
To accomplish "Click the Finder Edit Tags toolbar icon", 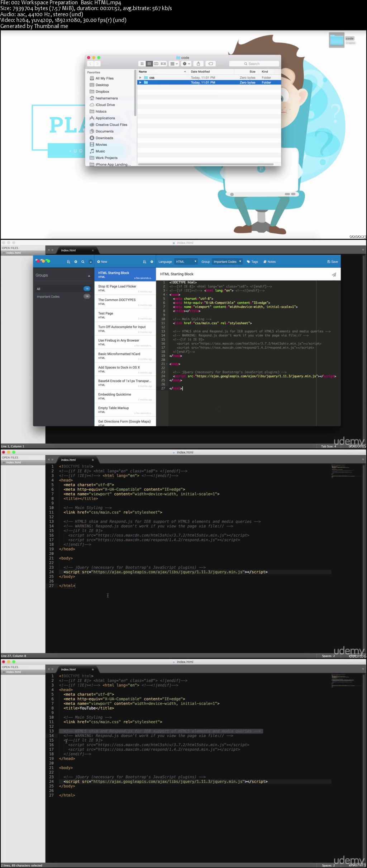I will [x=211, y=64].
